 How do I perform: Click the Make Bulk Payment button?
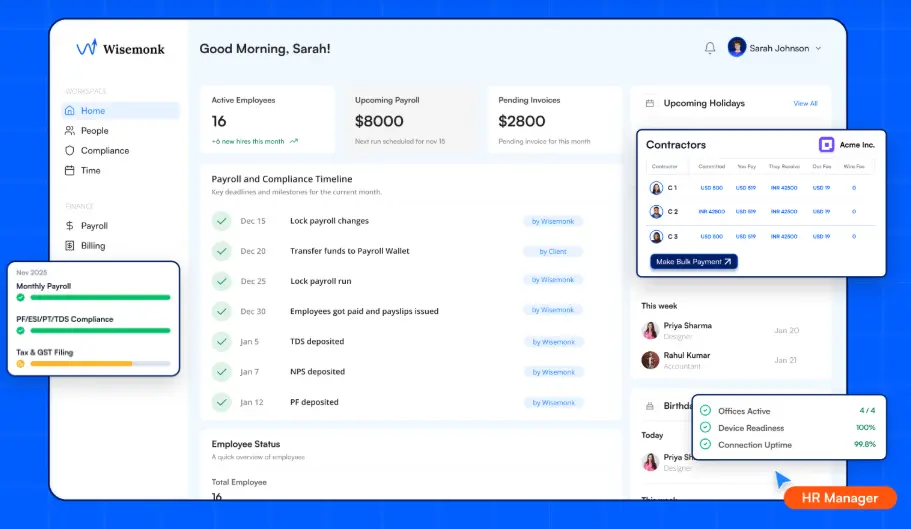click(x=694, y=262)
